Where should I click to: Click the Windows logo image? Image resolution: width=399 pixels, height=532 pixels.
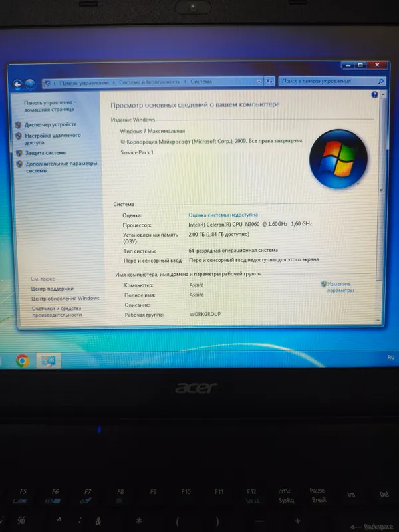tap(338, 159)
